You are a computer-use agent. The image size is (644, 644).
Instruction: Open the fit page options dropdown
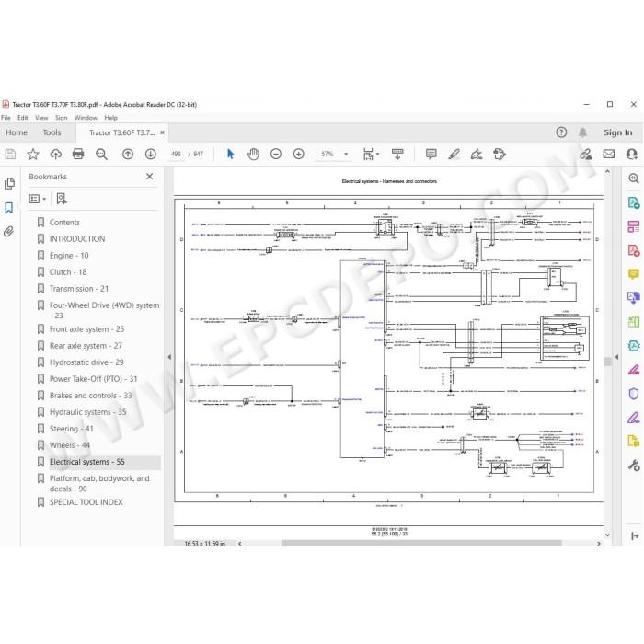click(x=372, y=154)
